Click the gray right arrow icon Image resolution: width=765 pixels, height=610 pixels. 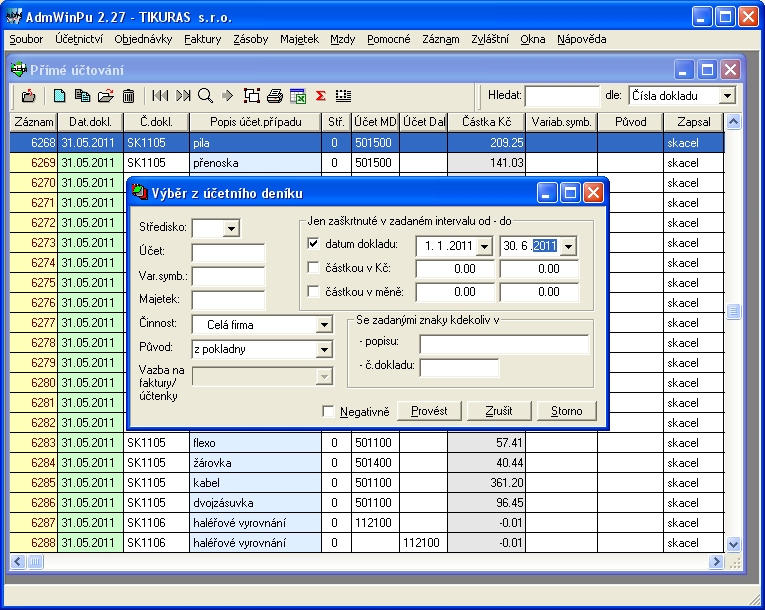click(x=227, y=96)
